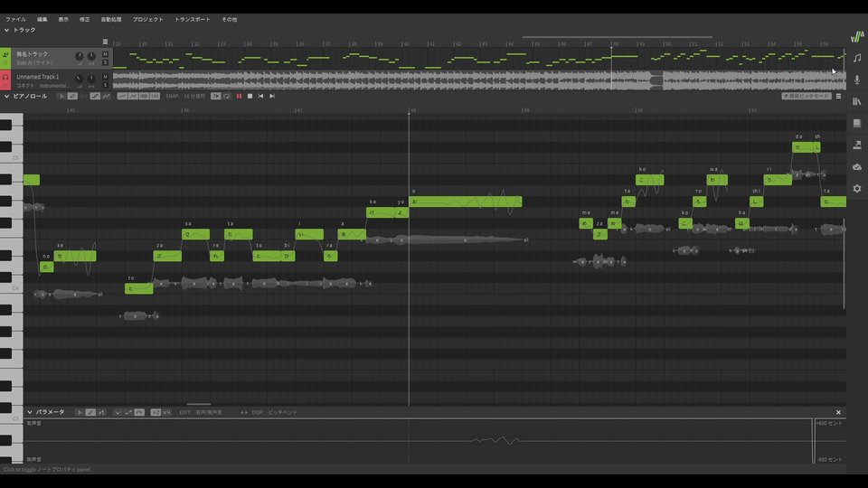Open dictionary book sidebar icon

tap(857, 124)
